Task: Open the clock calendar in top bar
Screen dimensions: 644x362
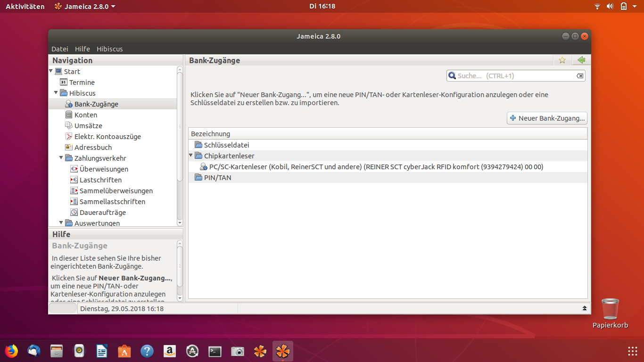Action: (322, 6)
